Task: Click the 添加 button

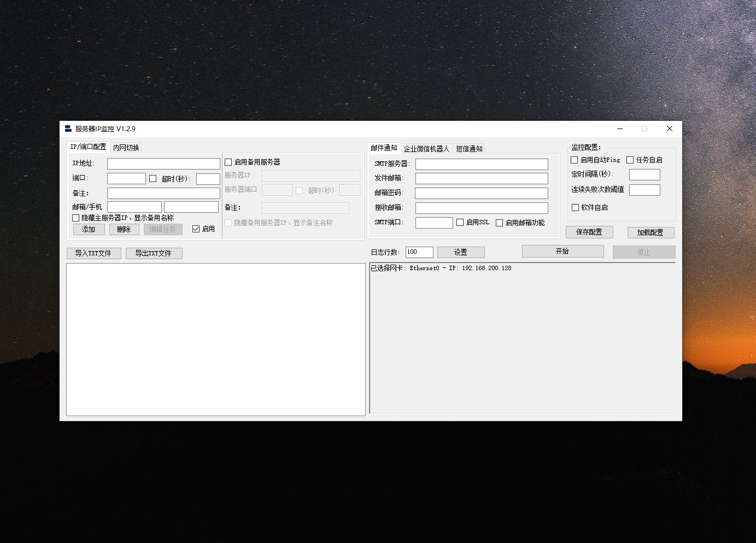Action: point(89,230)
